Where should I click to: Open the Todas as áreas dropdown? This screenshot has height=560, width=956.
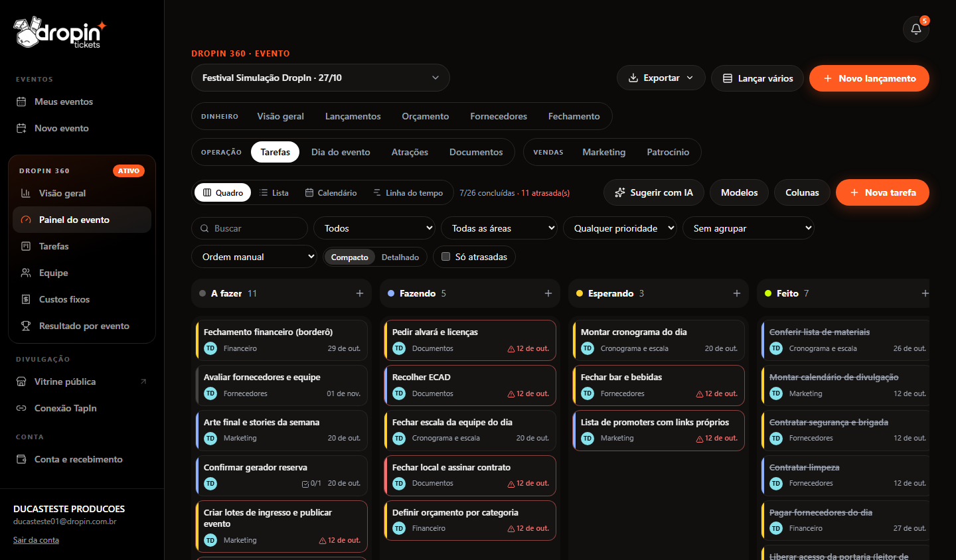tap(500, 228)
